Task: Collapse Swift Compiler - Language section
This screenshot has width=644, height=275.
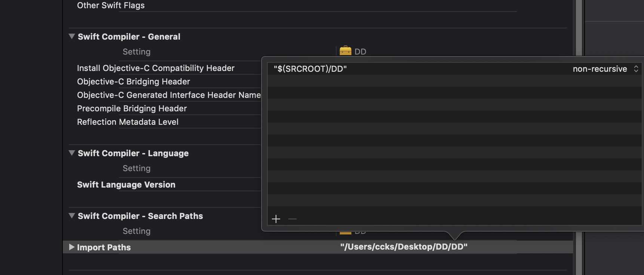Action: coord(72,153)
